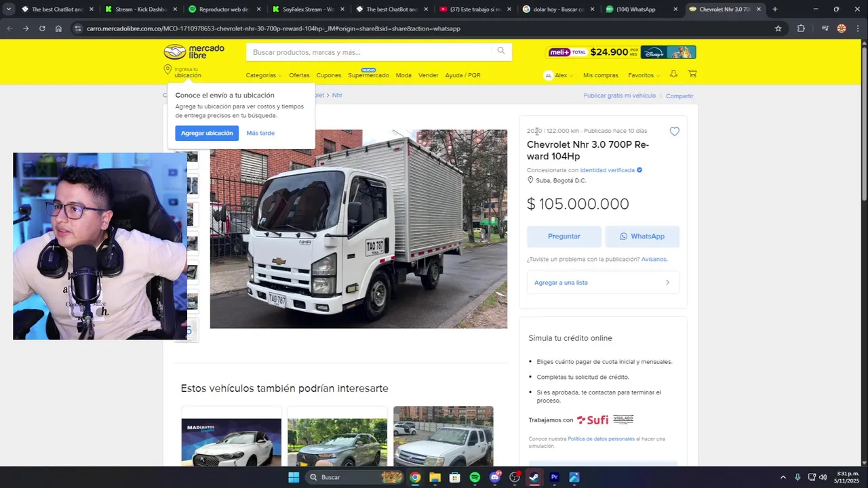The width and height of the screenshot is (868, 488).
Task: Open Moda in the navigation
Action: 403,75
